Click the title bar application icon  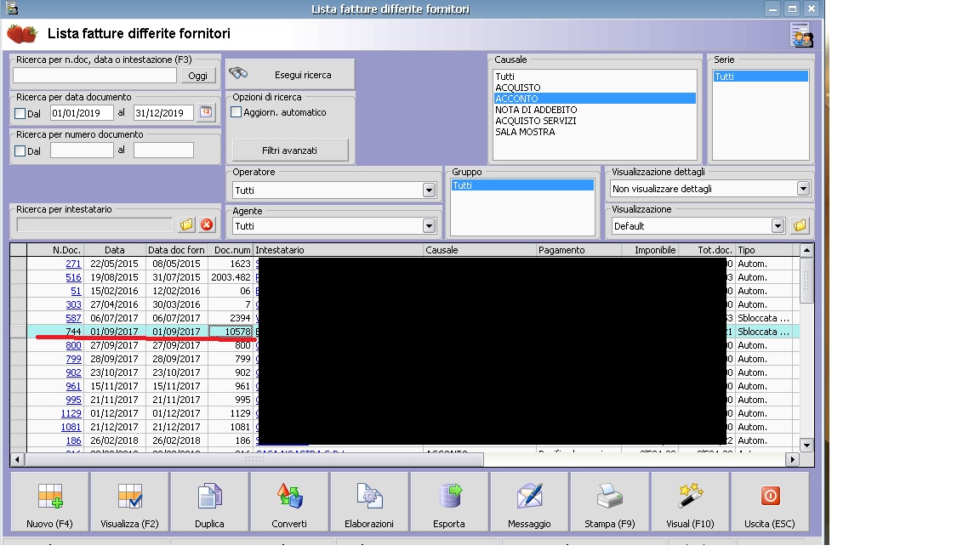click(11, 9)
